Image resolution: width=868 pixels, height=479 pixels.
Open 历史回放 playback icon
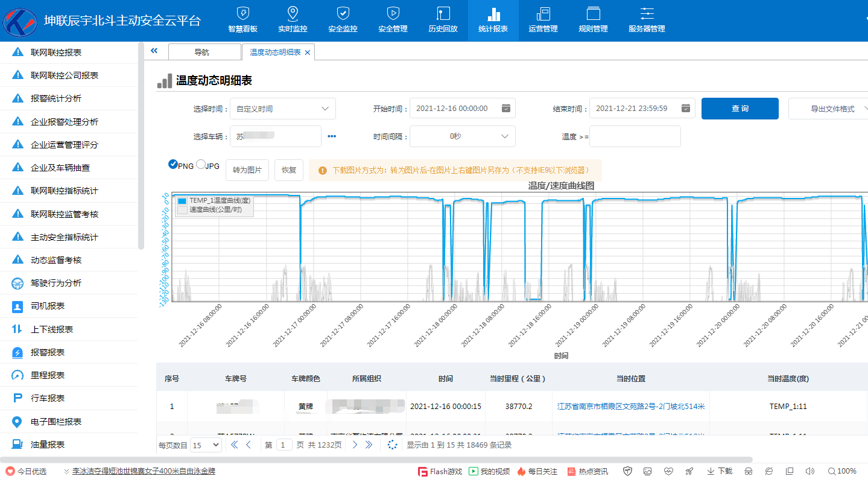pyautogui.click(x=443, y=14)
